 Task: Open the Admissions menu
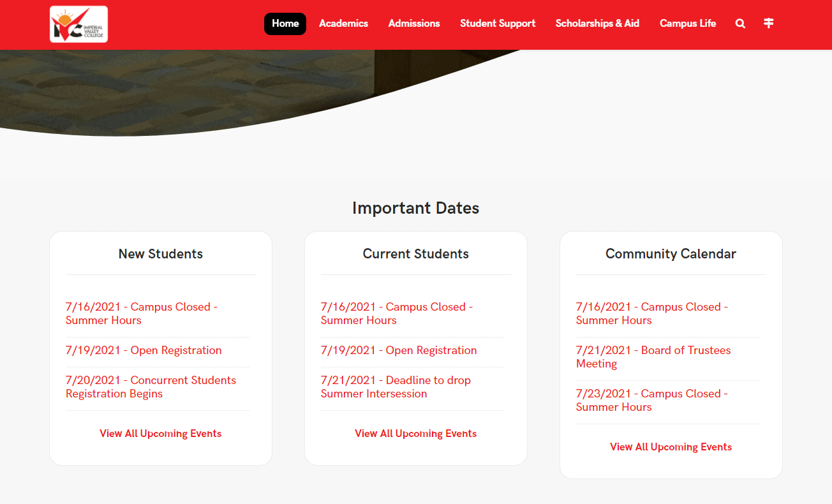click(x=414, y=24)
